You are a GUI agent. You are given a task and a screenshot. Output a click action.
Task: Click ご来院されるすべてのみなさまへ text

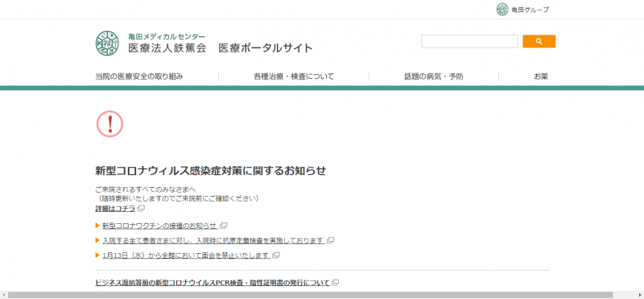tap(146, 189)
